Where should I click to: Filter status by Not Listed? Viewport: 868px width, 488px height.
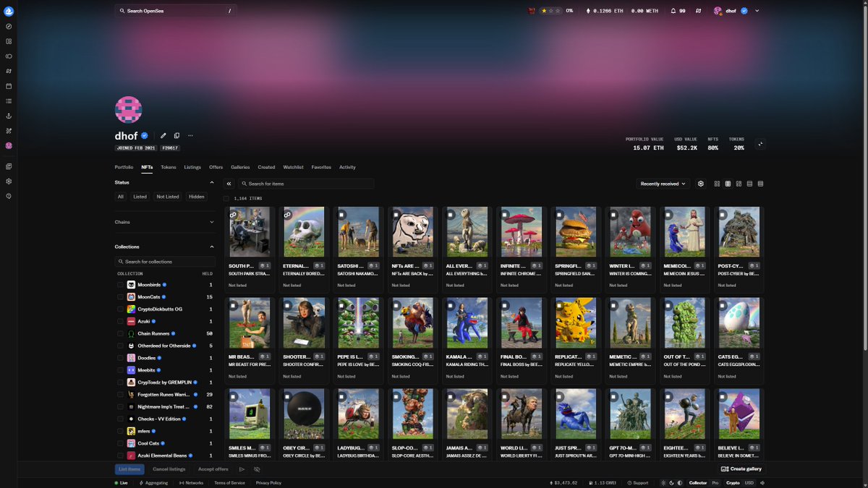coord(168,197)
